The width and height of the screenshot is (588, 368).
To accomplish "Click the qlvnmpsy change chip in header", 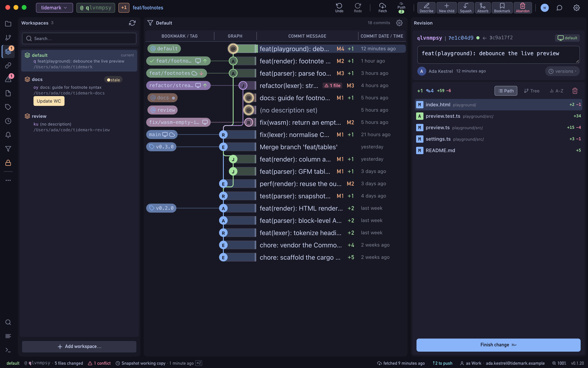I will click(x=96, y=8).
